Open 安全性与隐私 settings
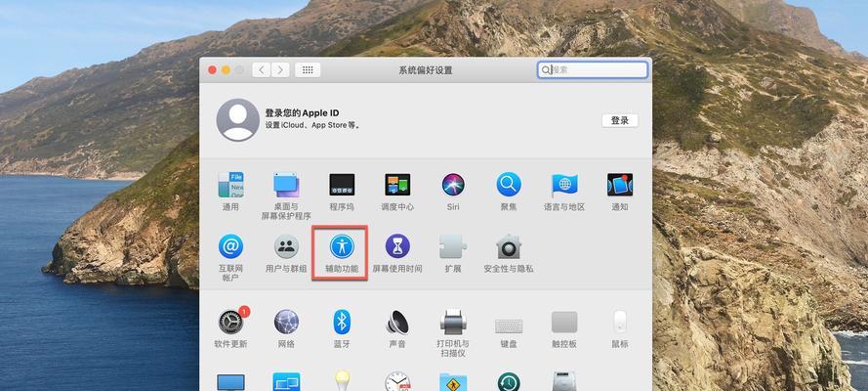868x391 pixels. point(509,246)
